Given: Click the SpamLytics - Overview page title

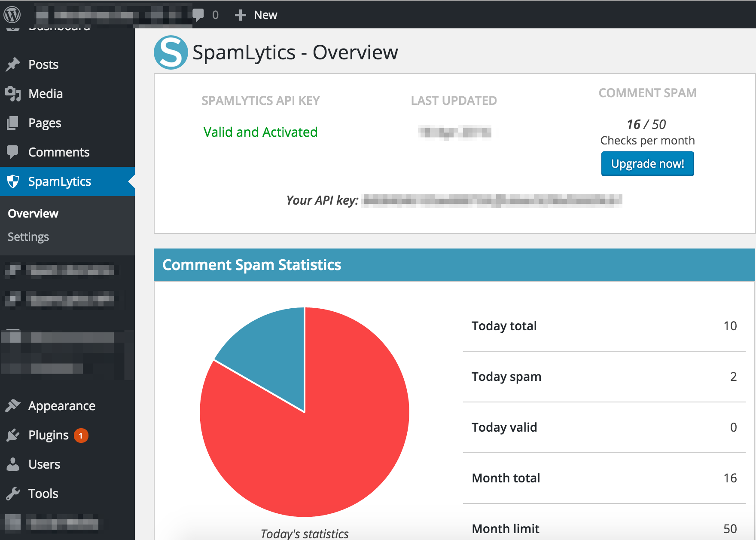Looking at the screenshot, I should [295, 52].
